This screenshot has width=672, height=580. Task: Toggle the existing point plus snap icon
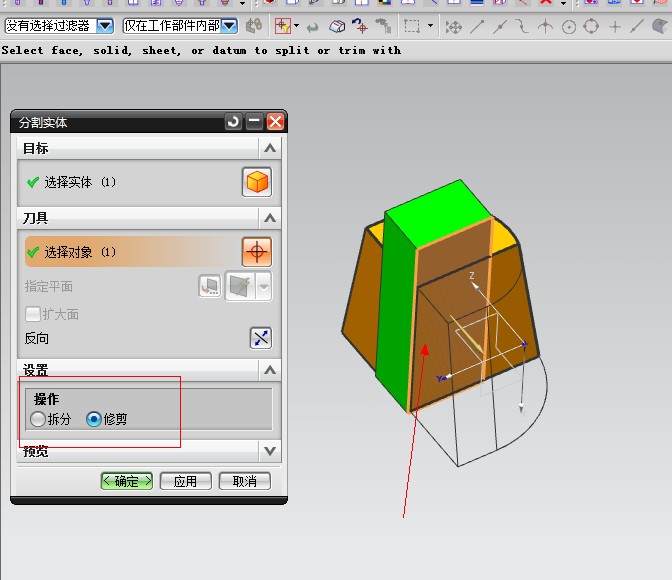point(615,27)
